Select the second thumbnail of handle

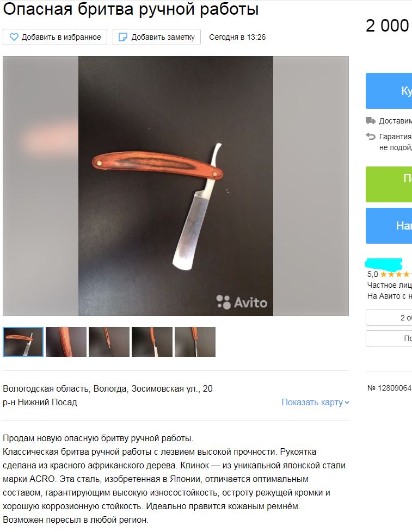point(66,342)
